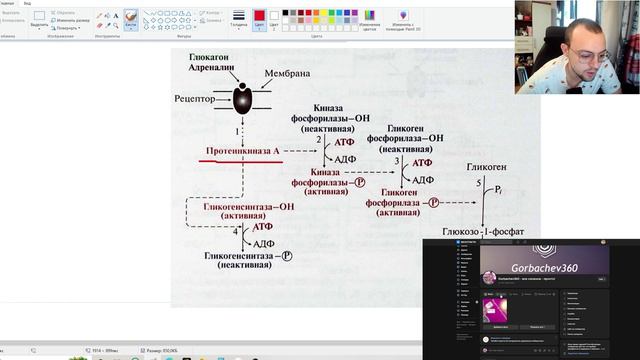This screenshot has height=360, width=640.
Task: Open the image in Paint 3D
Action: 403,20
